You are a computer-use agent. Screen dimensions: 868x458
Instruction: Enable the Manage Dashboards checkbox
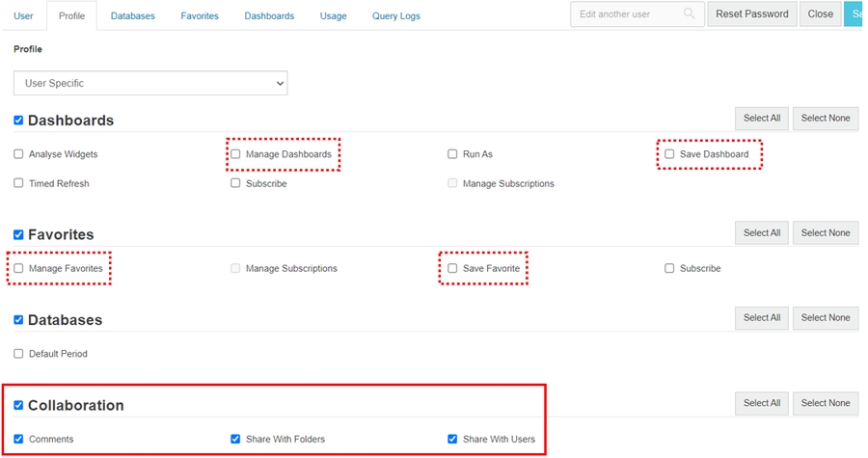click(x=236, y=154)
